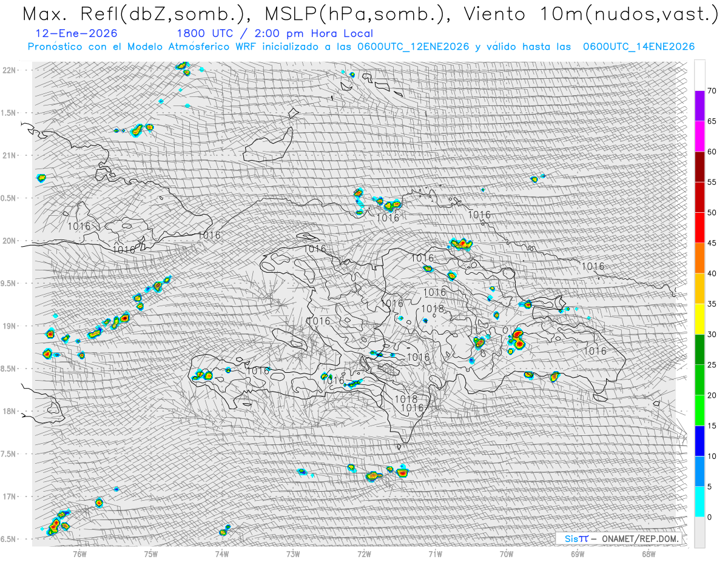This screenshot has height=562, width=728.
Task: Click the '18N' latitude axis label
Action: point(9,412)
